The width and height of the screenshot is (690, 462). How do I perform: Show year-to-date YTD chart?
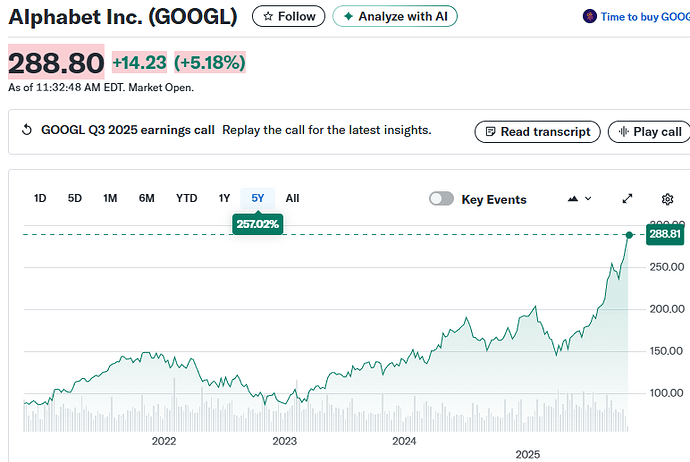pos(187,198)
